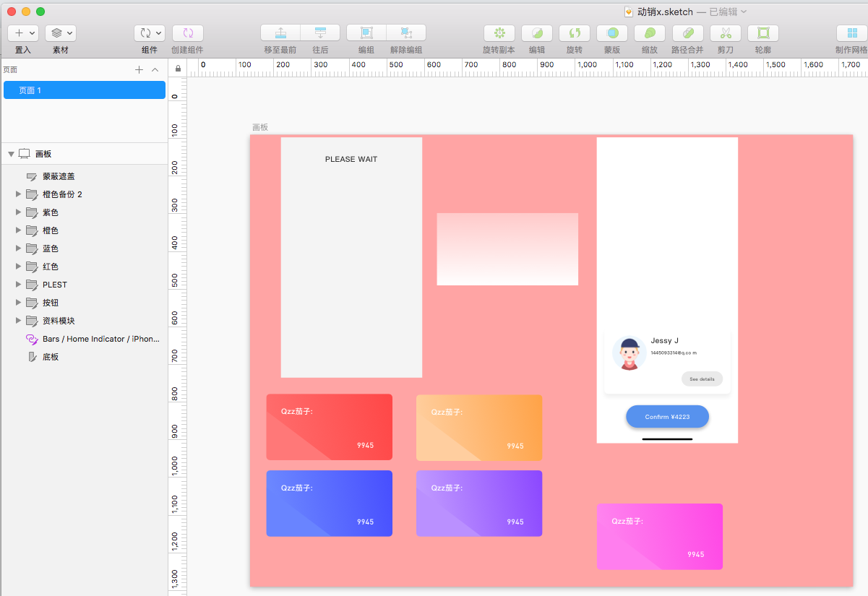Click the purple gradient Qzz茄子 card
The width and height of the screenshot is (868, 596).
pyautogui.click(x=479, y=504)
